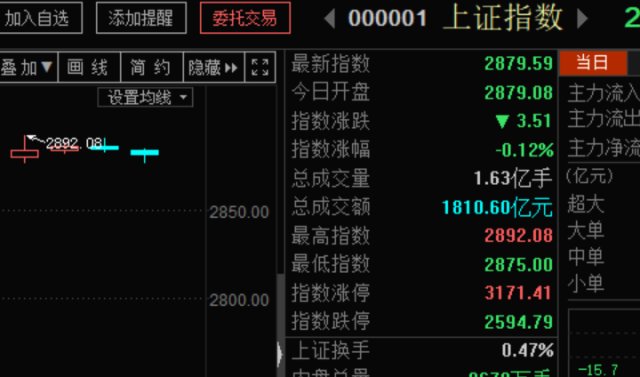Go to next index with right arrow
640x377 pixels.
pos(582,19)
